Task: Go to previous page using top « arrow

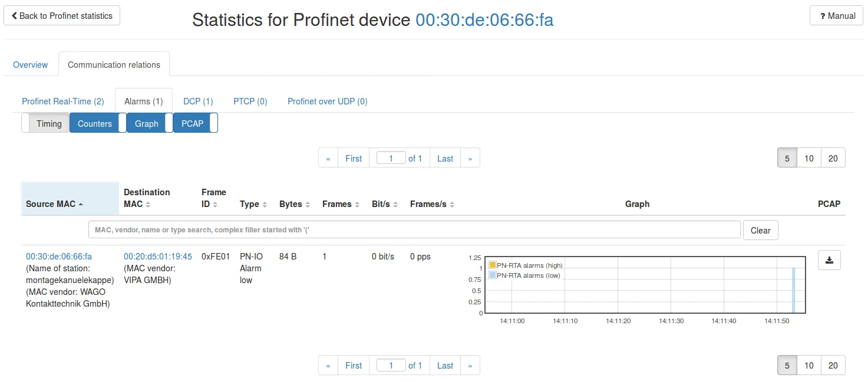Action: (x=328, y=158)
